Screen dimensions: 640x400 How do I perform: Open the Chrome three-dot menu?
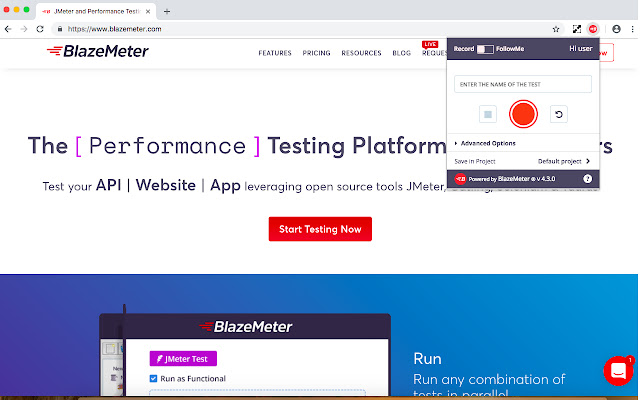(x=632, y=29)
